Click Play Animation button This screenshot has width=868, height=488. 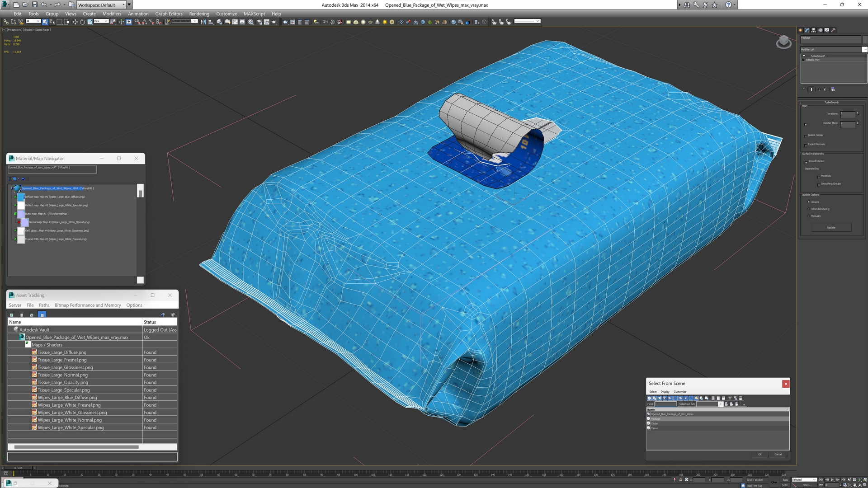point(833,480)
